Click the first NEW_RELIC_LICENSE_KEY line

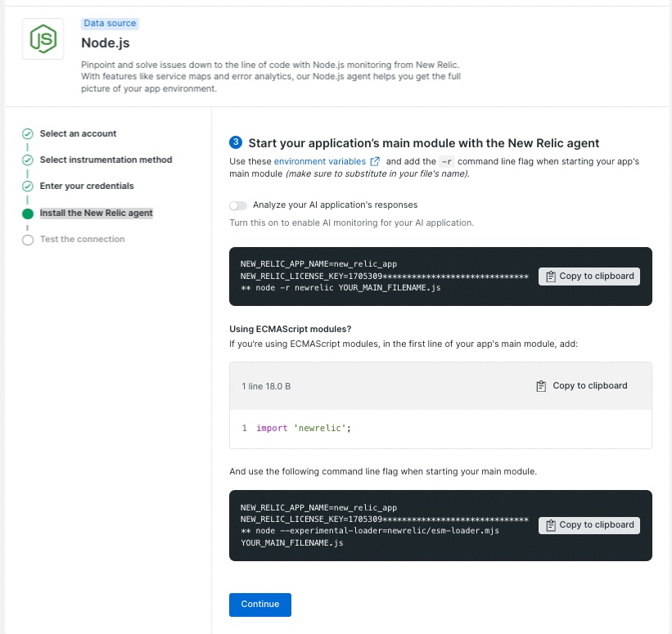click(385, 277)
